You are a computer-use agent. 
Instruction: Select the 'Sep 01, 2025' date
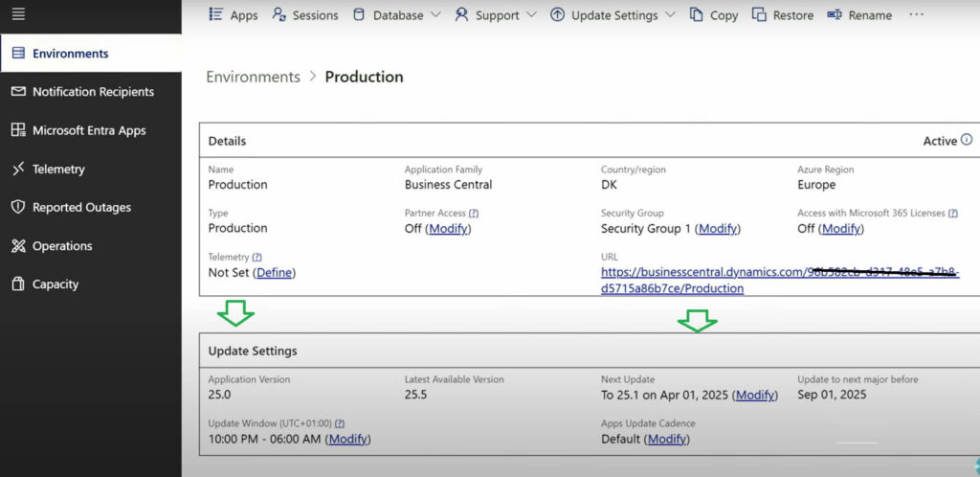(x=832, y=395)
